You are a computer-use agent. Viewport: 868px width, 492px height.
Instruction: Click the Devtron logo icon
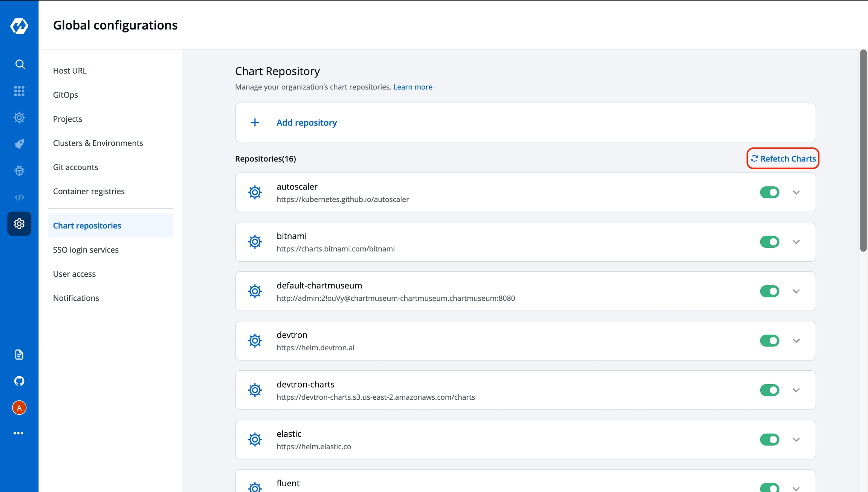pyautogui.click(x=19, y=26)
